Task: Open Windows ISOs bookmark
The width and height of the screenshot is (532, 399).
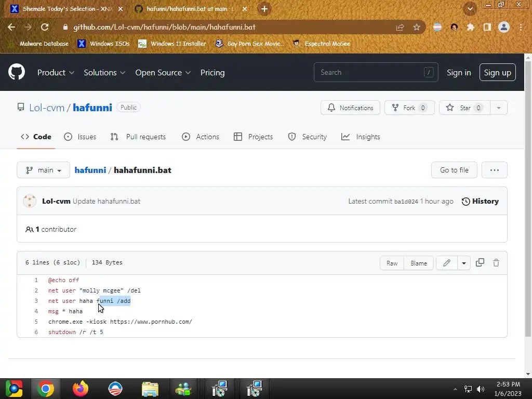Action: click(103, 44)
